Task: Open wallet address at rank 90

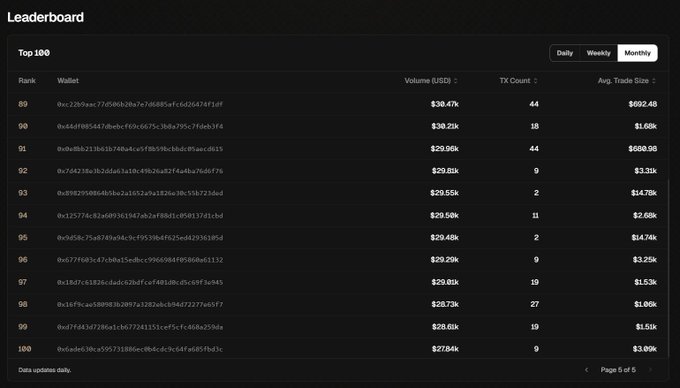Action: point(140,127)
